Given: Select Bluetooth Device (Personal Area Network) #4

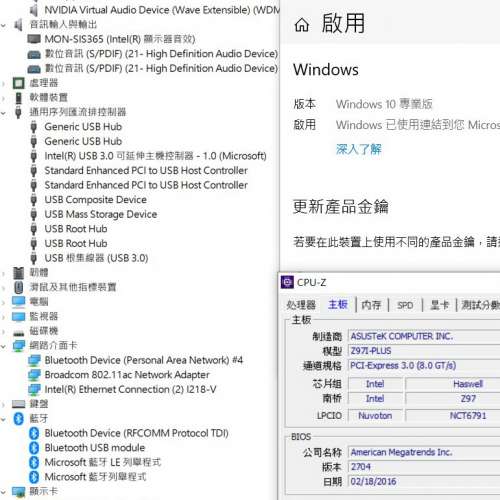Looking at the screenshot, I should pos(144,360).
